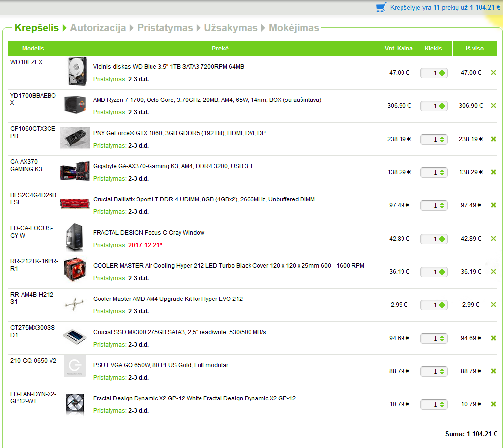The height and width of the screenshot is (448, 503).
Task: Adjust quantity stepper for Gigabyte motherboard
Action: (x=442, y=173)
